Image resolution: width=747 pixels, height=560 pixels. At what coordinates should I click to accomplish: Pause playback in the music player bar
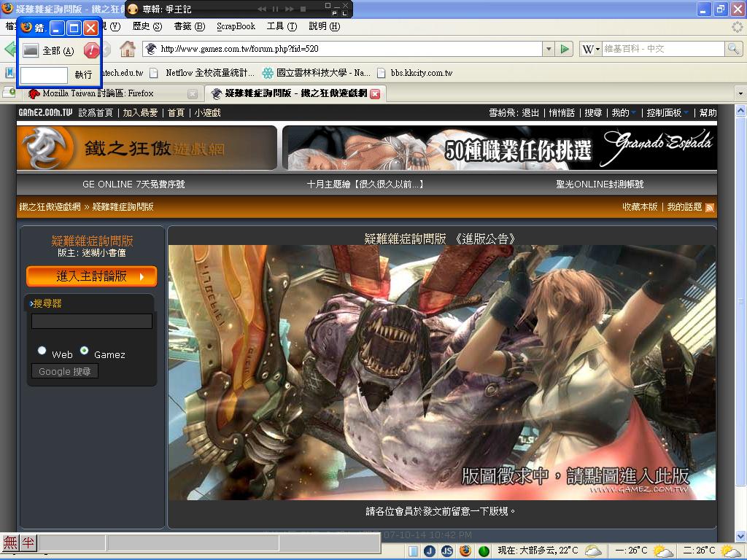click(275, 9)
